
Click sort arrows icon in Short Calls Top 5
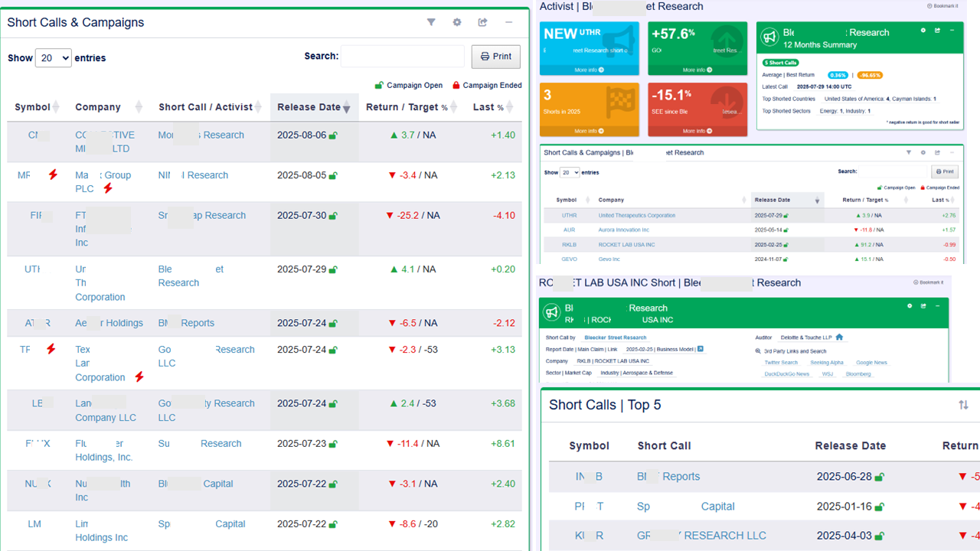963,405
